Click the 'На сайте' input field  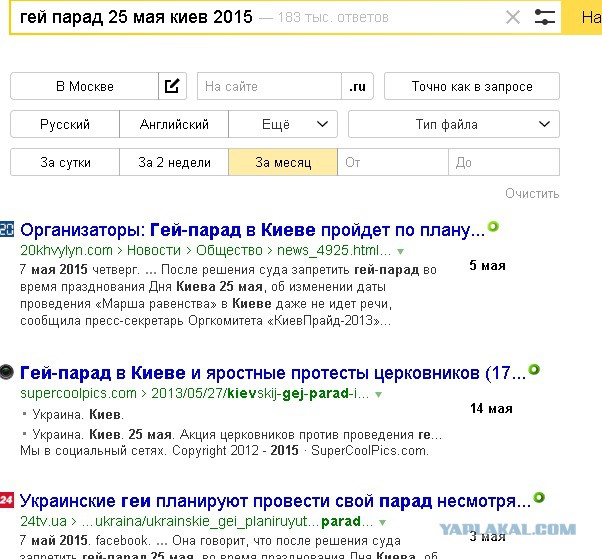[269, 86]
